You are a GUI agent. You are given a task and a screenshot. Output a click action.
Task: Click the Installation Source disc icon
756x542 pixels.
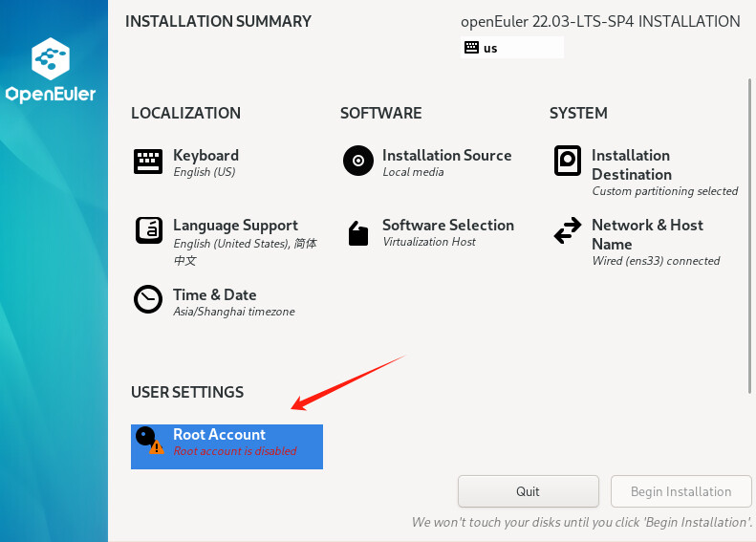pyautogui.click(x=358, y=161)
